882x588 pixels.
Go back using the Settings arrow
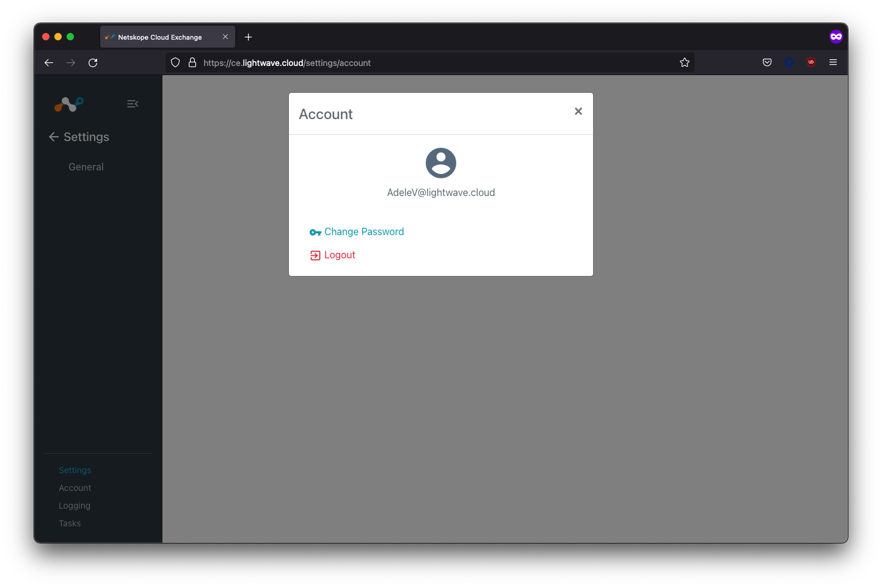pos(54,137)
